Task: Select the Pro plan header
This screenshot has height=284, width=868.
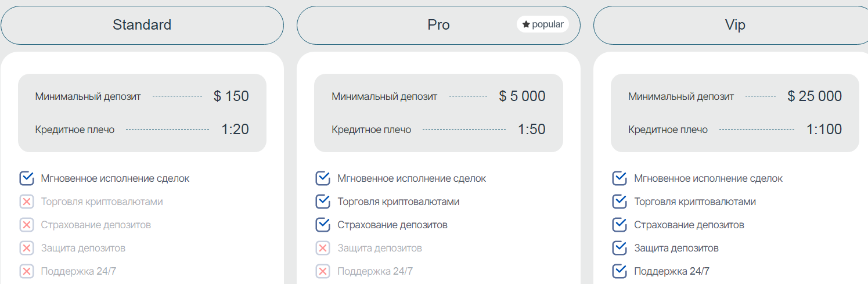Action: (438, 25)
